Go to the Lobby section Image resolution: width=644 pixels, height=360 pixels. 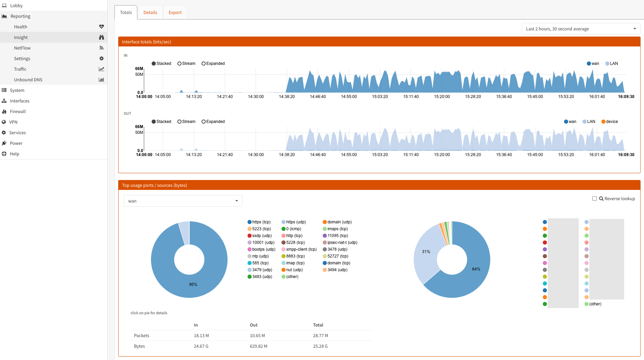click(54, 5)
